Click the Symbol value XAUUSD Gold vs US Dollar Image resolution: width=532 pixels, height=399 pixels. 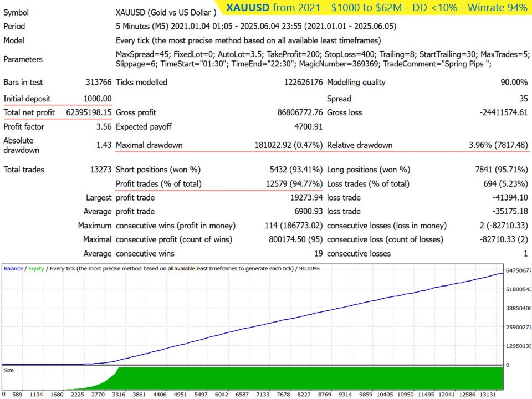coord(166,13)
